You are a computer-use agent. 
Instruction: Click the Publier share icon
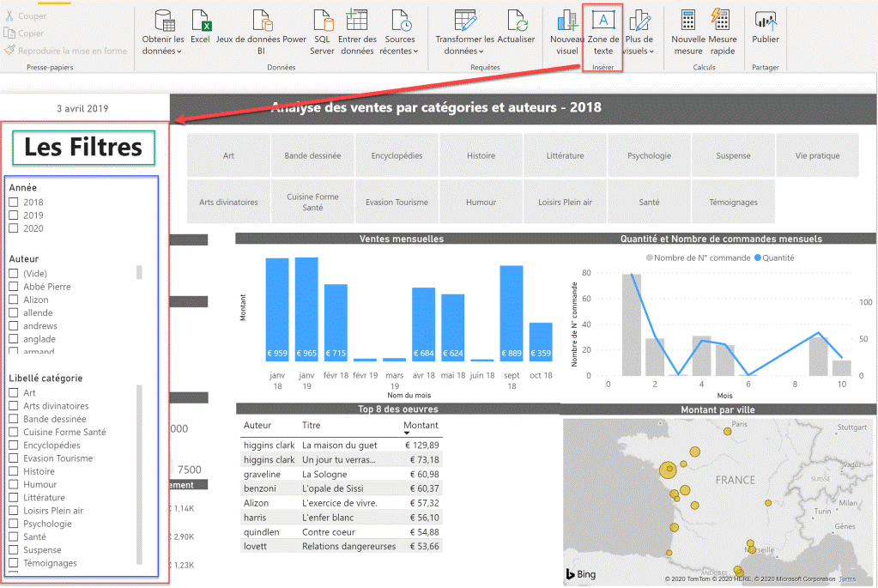766,20
